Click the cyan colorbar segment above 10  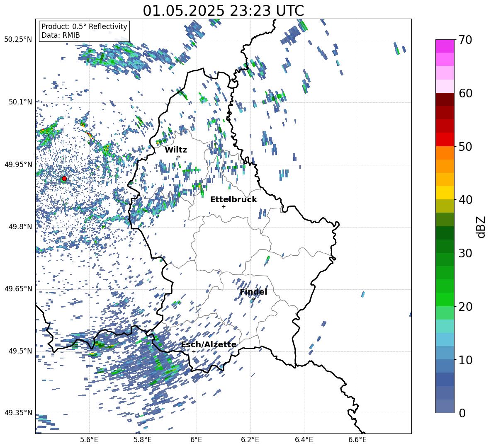coord(445,339)
